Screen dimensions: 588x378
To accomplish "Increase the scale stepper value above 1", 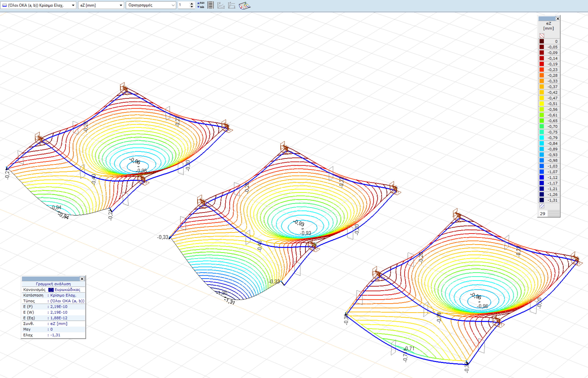I will [192, 3].
